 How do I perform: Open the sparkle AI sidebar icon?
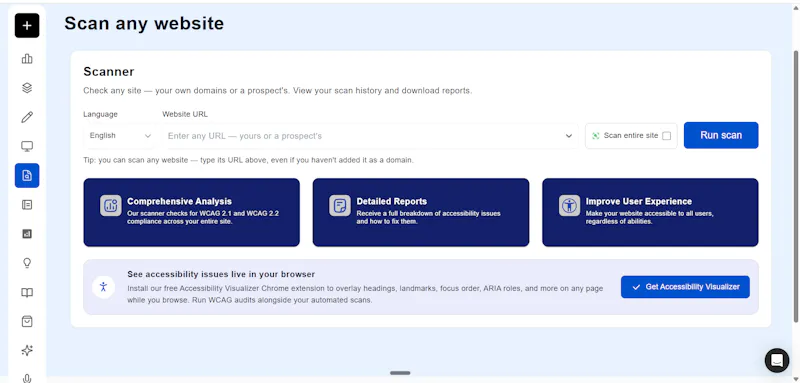[x=27, y=350]
